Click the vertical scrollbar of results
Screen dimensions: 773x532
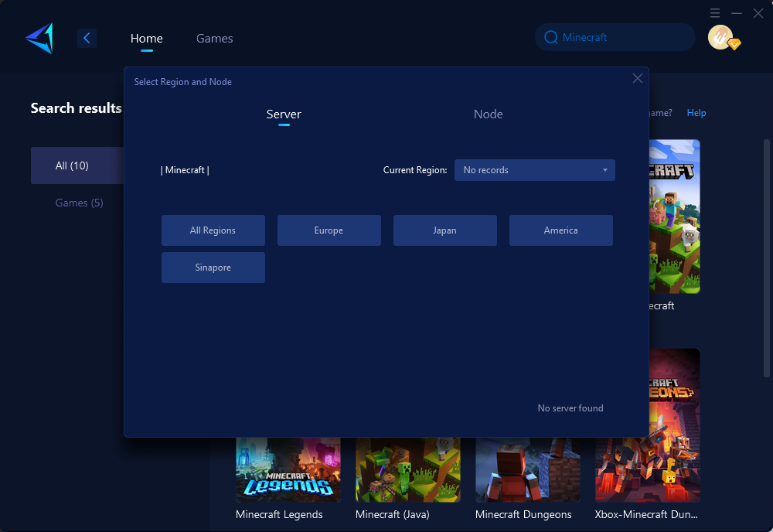pos(767,258)
